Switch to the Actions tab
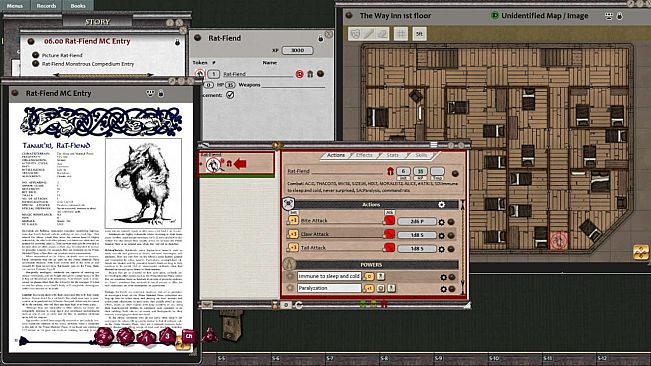The width and height of the screenshot is (651, 366). click(335, 155)
